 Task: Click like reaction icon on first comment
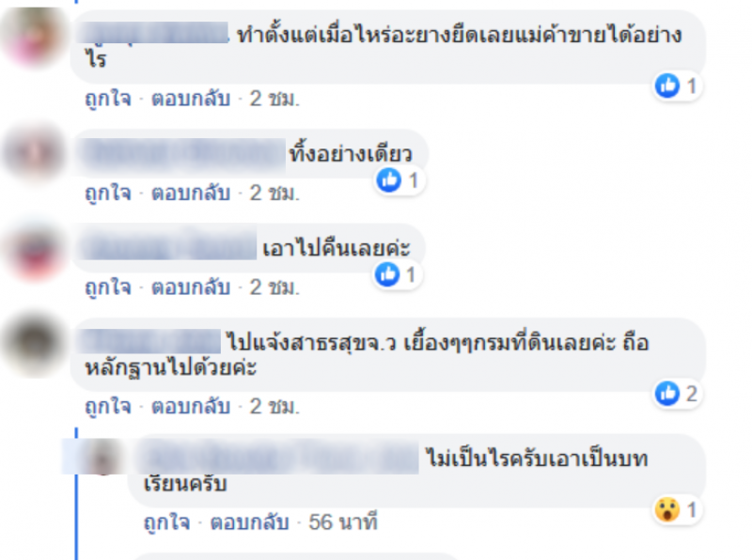667,86
